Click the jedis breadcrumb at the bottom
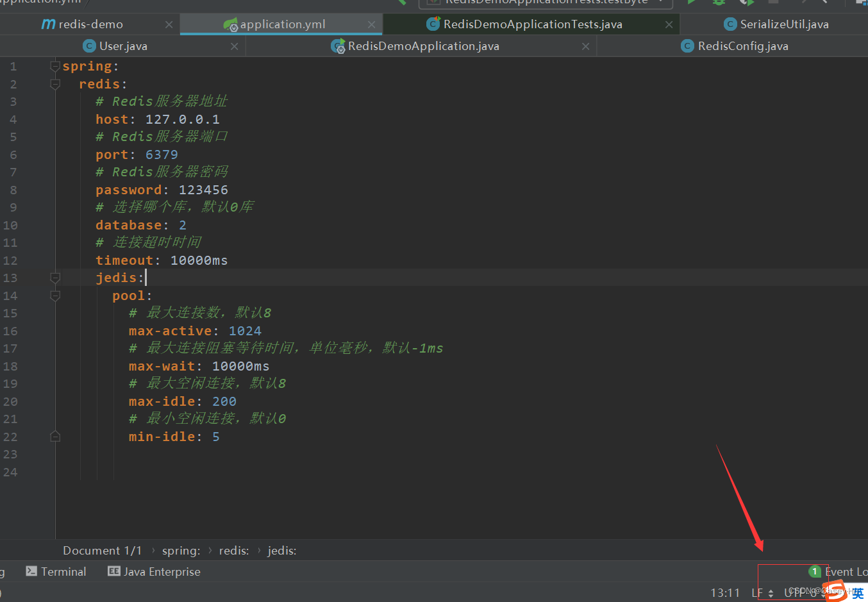Image resolution: width=868 pixels, height=602 pixels. point(281,550)
